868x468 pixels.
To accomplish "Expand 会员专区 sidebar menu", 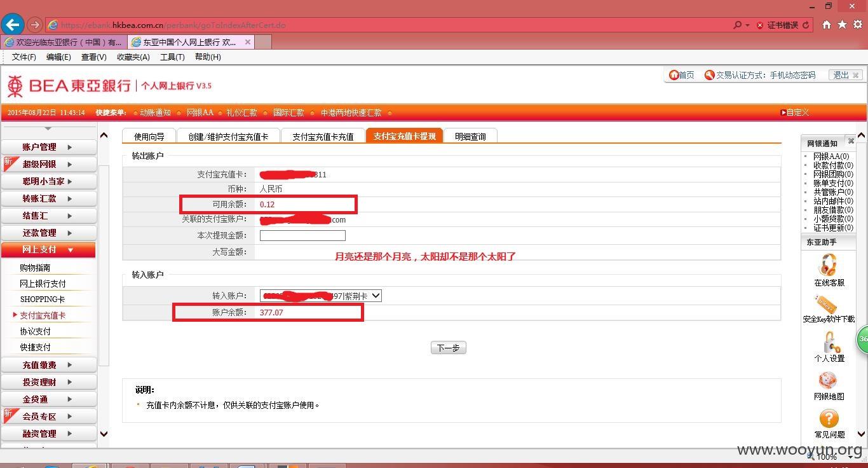I will (48, 416).
